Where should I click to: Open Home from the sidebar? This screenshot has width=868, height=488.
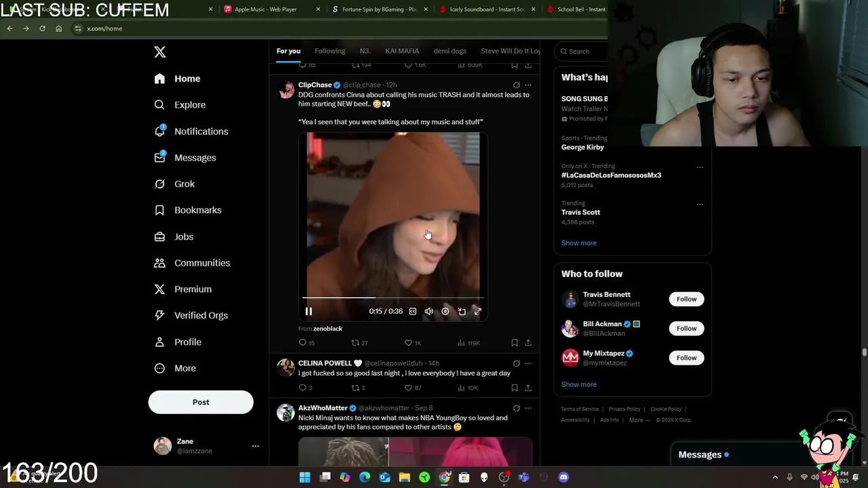tap(177, 79)
